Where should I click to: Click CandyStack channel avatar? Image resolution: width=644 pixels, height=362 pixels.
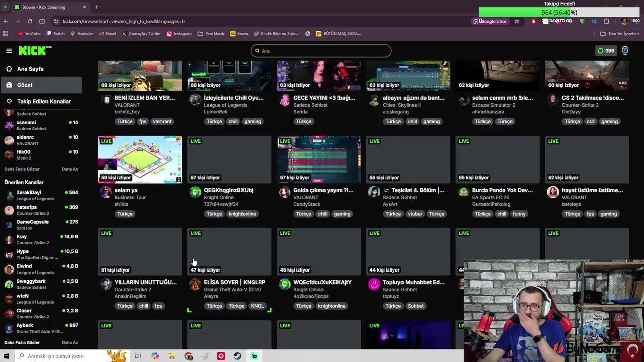coord(285,192)
